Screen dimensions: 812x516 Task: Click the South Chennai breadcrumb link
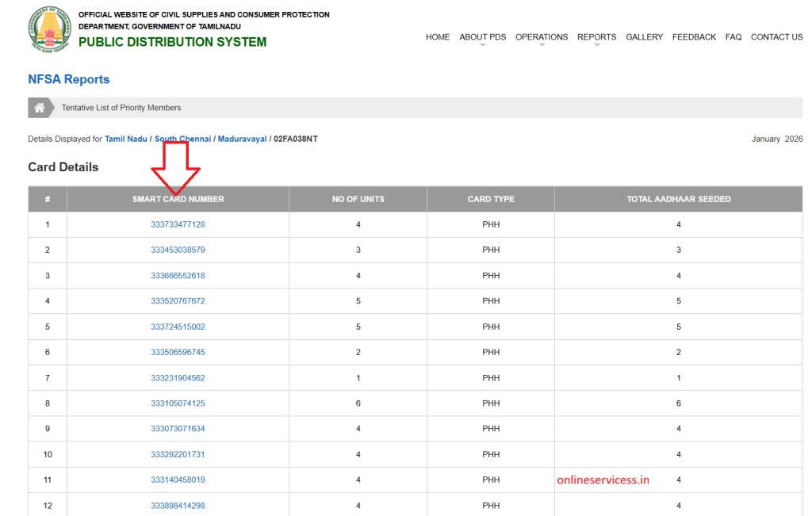pos(182,139)
